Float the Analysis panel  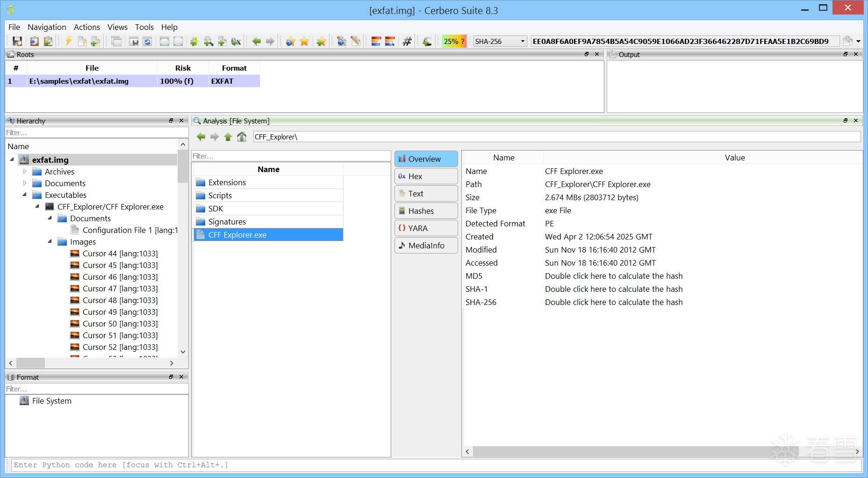click(846, 121)
